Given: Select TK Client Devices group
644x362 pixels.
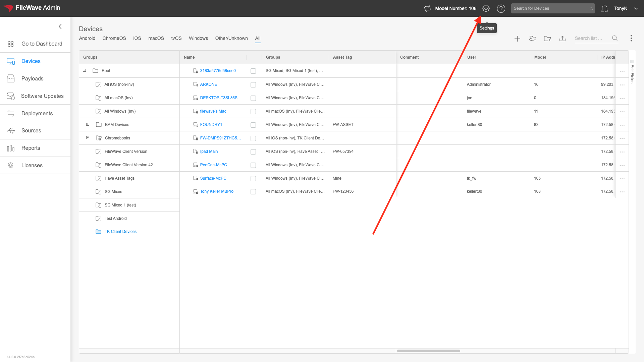Looking at the screenshot, I should point(120,232).
